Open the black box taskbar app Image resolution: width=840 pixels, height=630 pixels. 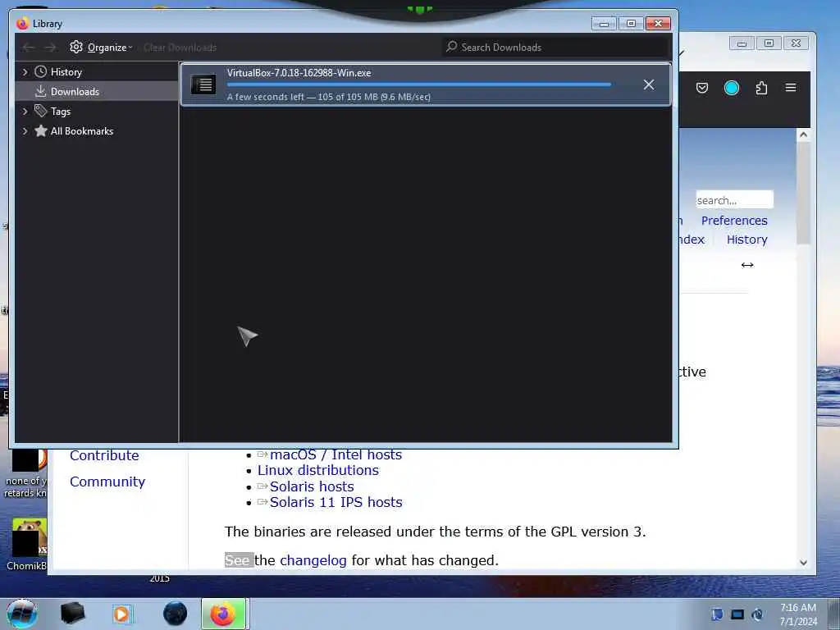click(72, 614)
